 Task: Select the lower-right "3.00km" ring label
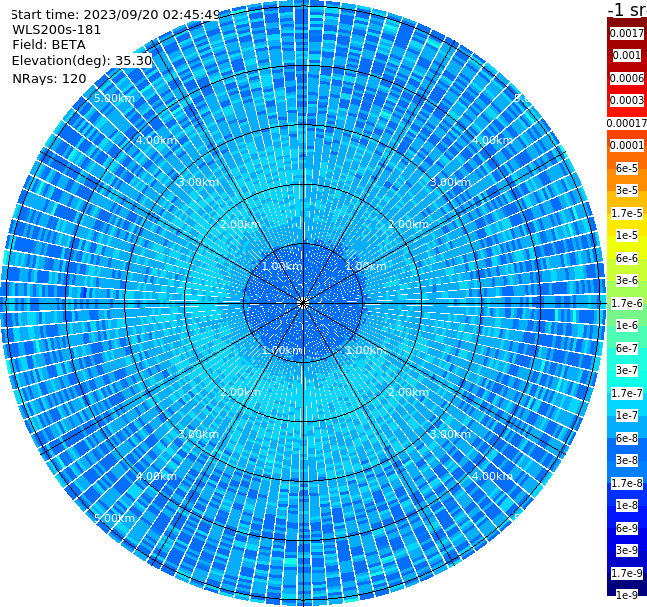[450, 434]
